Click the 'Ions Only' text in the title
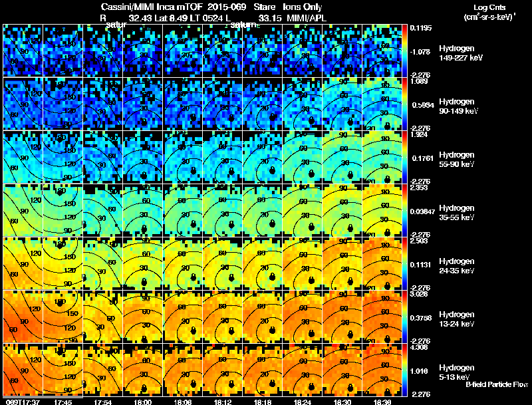The height and width of the screenshot is (405, 532). click(303, 7)
